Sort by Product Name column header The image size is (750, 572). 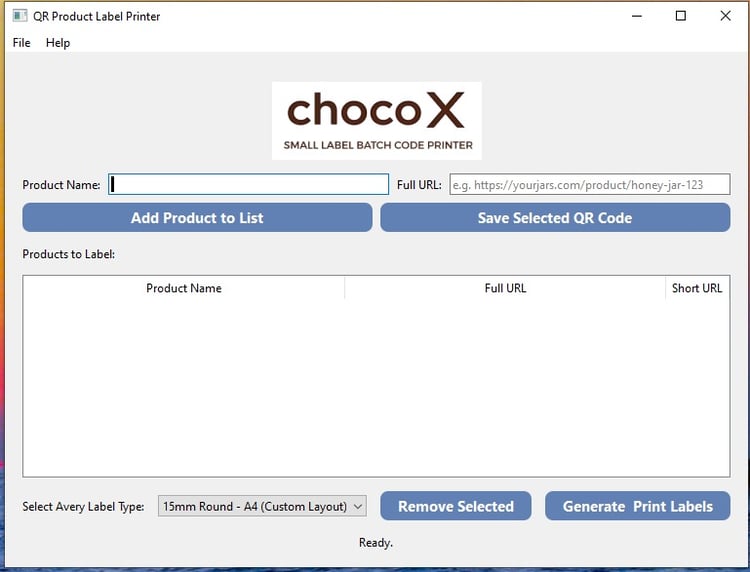coord(184,288)
